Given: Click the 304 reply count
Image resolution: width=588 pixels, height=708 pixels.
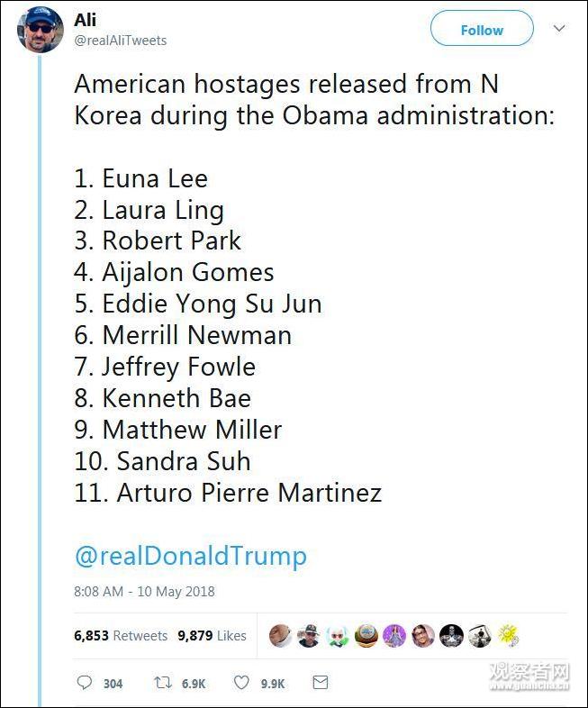Looking at the screenshot, I should [x=113, y=684].
